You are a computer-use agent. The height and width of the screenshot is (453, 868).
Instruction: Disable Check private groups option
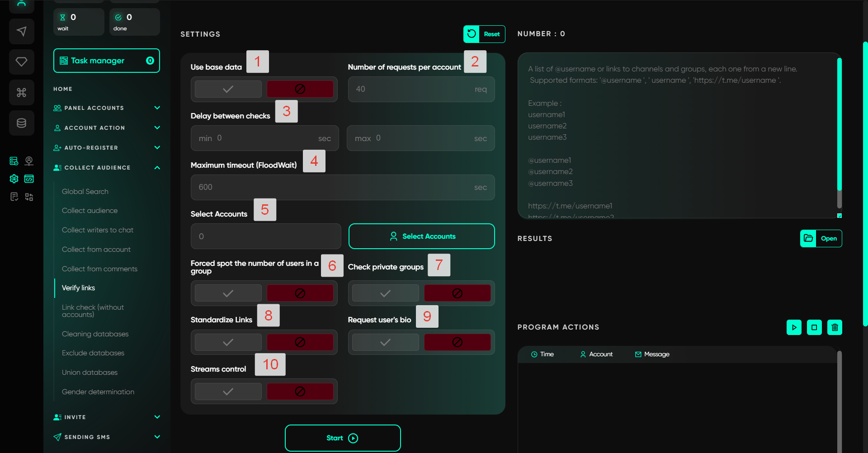(x=457, y=293)
